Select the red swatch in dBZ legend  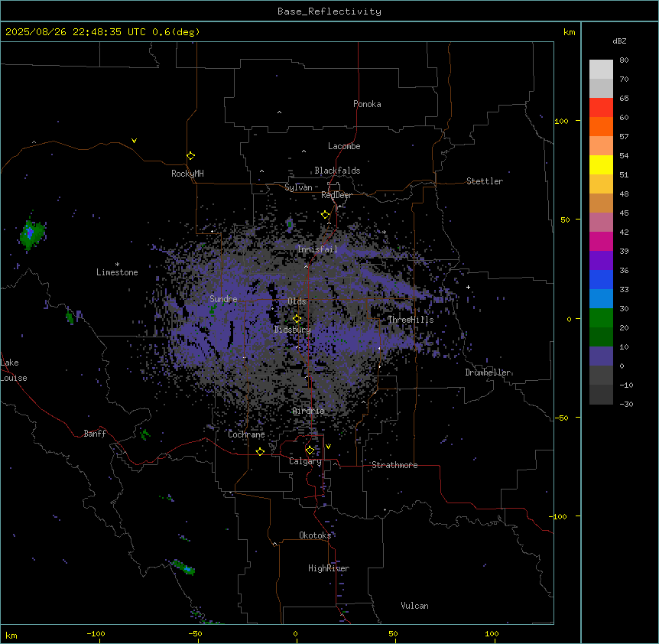(601, 107)
